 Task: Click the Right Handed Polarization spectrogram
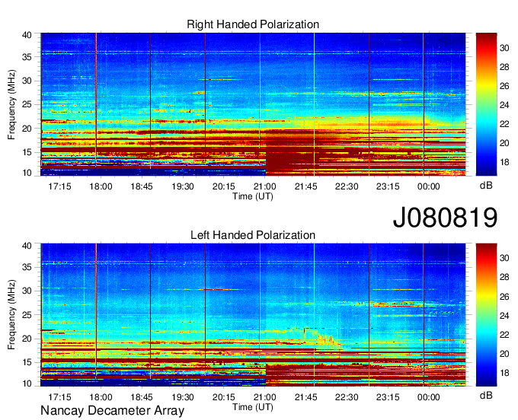(x=253, y=104)
